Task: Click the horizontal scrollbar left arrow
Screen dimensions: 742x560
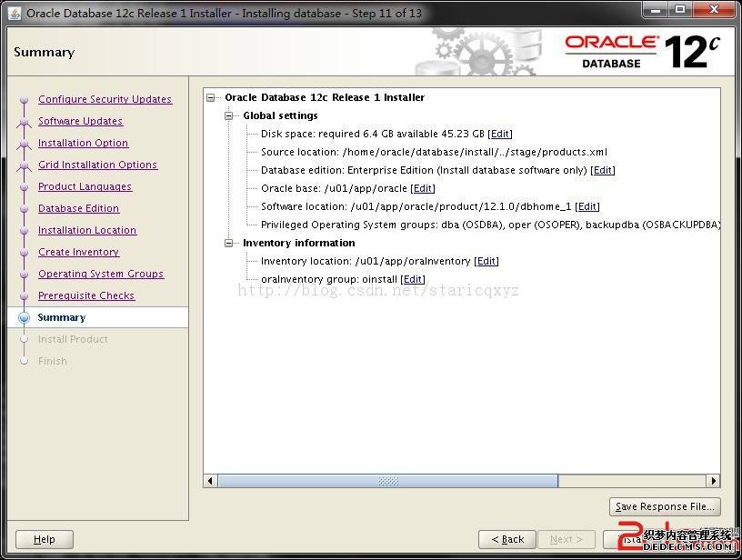Action: 211,481
